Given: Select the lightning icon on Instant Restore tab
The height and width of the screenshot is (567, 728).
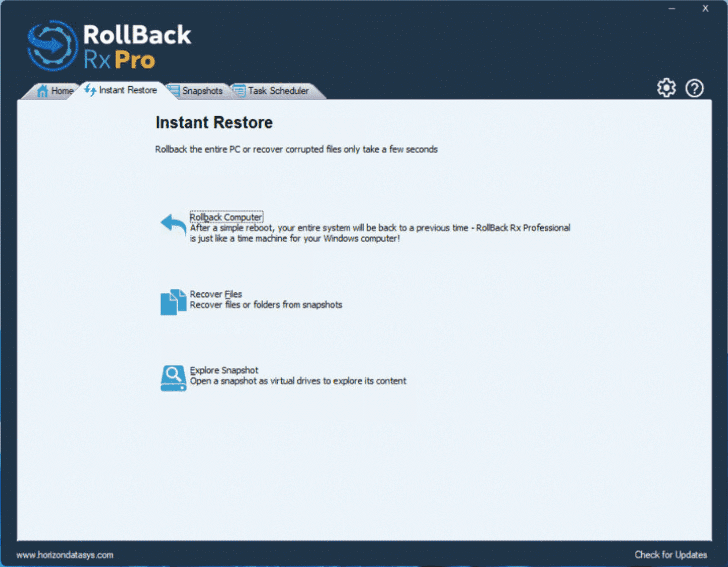Looking at the screenshot, I should [x=90, y=90].
